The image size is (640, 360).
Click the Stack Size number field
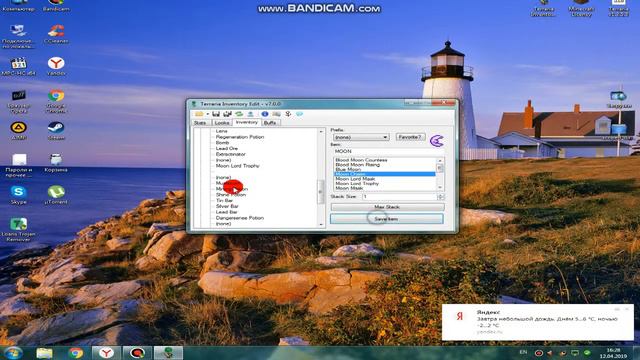click(x=399, y=197)
